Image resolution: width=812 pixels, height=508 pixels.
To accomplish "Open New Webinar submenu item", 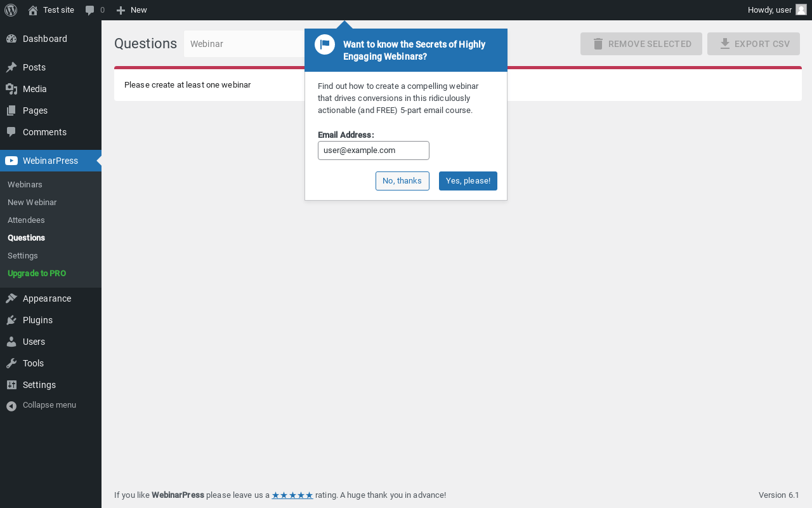I will 32,202.
